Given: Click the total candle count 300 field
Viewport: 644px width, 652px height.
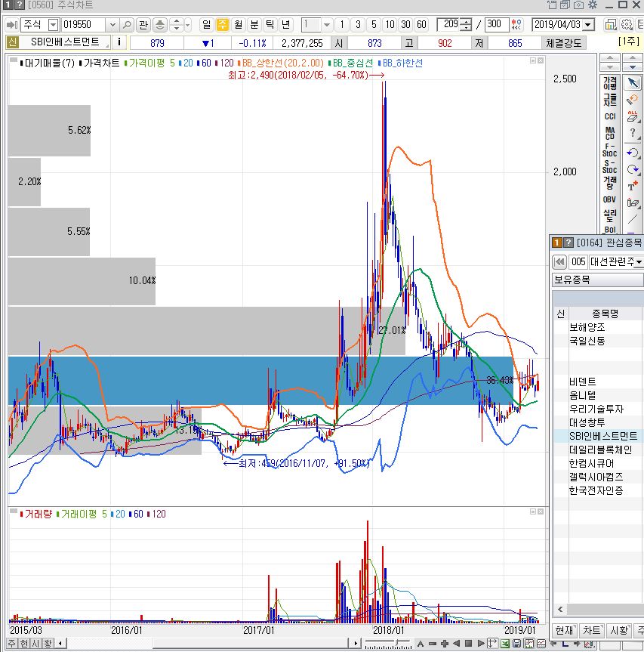Looking at the screenshot, I should coord(497,24).
